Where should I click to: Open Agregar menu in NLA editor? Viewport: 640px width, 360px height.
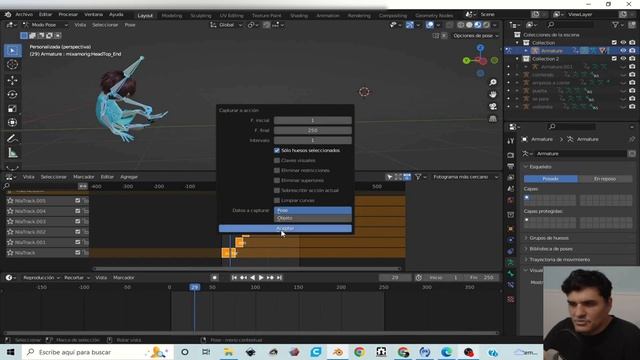click(x=129, y=177)
